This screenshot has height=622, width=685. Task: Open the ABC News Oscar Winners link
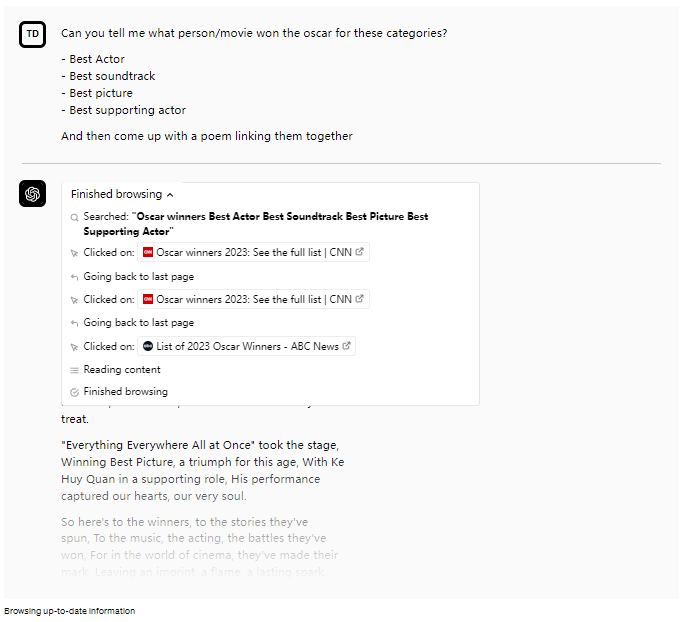[x=247, y=346]
